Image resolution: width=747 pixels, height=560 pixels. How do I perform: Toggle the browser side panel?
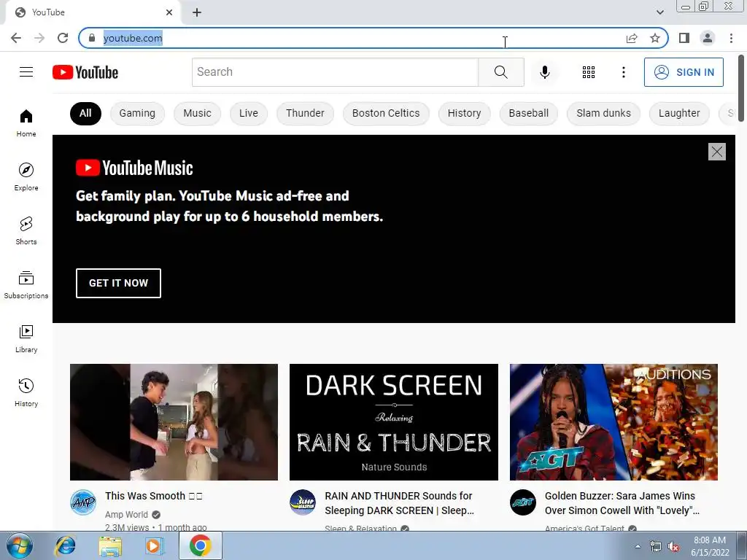click(x=684, y=38)
